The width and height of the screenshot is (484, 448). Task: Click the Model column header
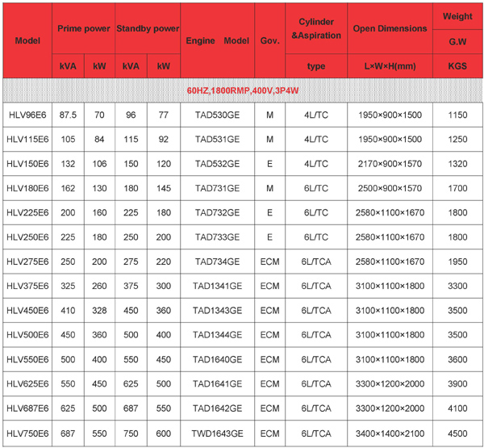(27, 40)
